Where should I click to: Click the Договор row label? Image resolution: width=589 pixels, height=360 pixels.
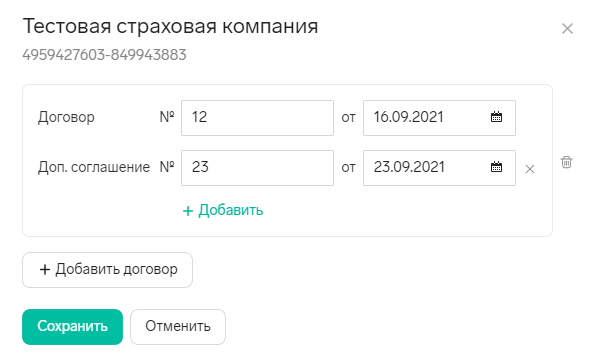(66, 117)
